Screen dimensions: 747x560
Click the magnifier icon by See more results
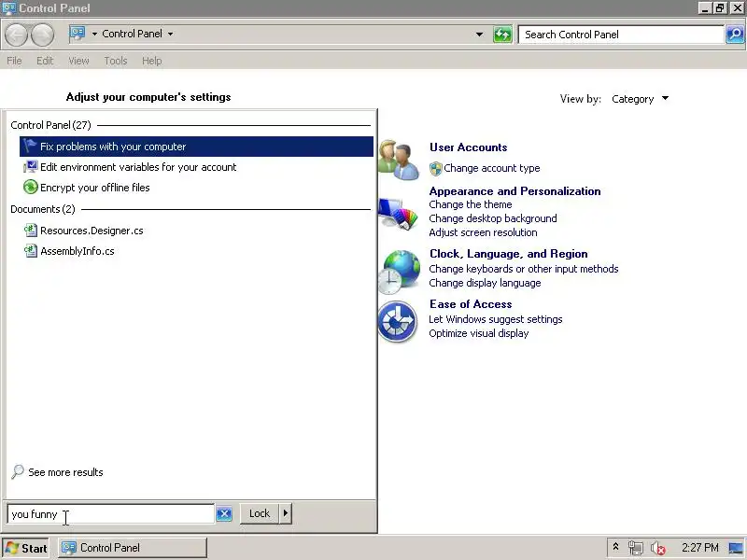[x=18, y=472]
